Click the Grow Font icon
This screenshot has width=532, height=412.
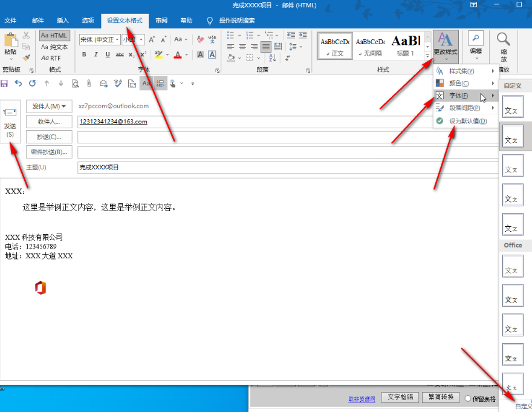pyautogui.click(x=152, y=39)
